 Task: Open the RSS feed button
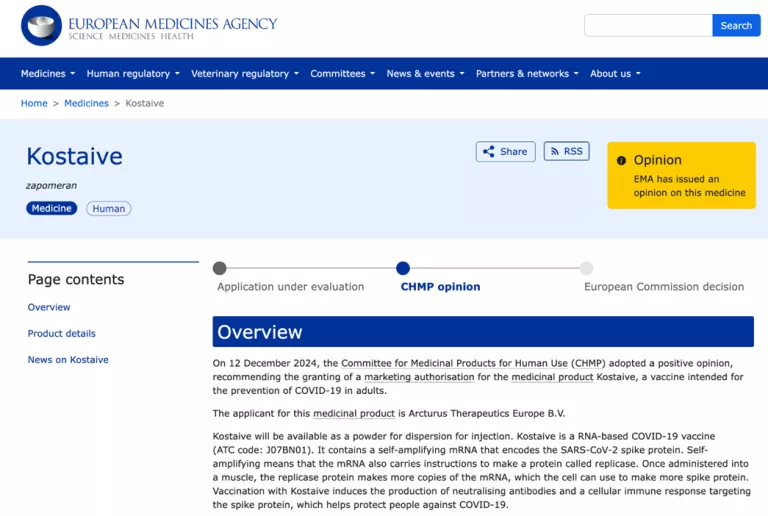tap(566, 152)
